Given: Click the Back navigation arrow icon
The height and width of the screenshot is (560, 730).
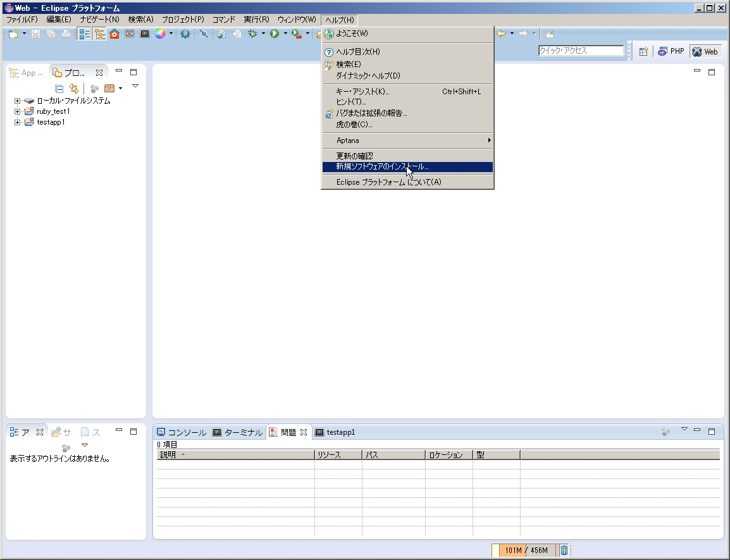Looking at the screenshot, I should click(x=501, y=34).
